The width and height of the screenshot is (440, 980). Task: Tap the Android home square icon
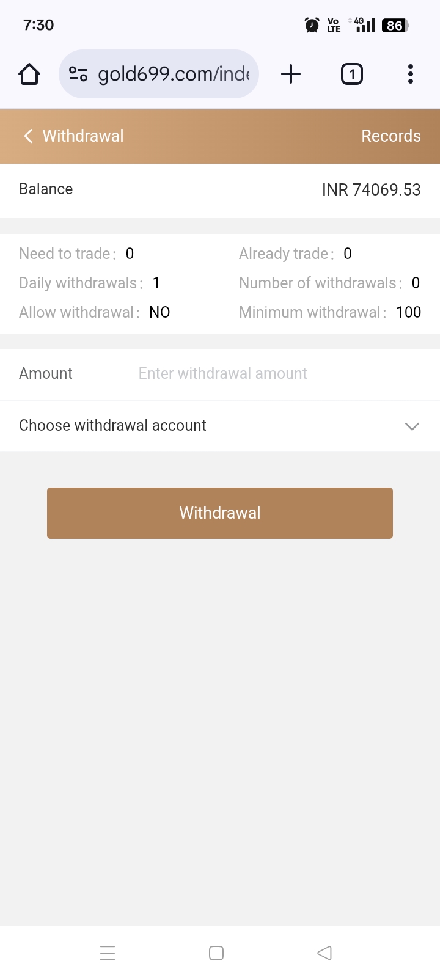point(216,953)
